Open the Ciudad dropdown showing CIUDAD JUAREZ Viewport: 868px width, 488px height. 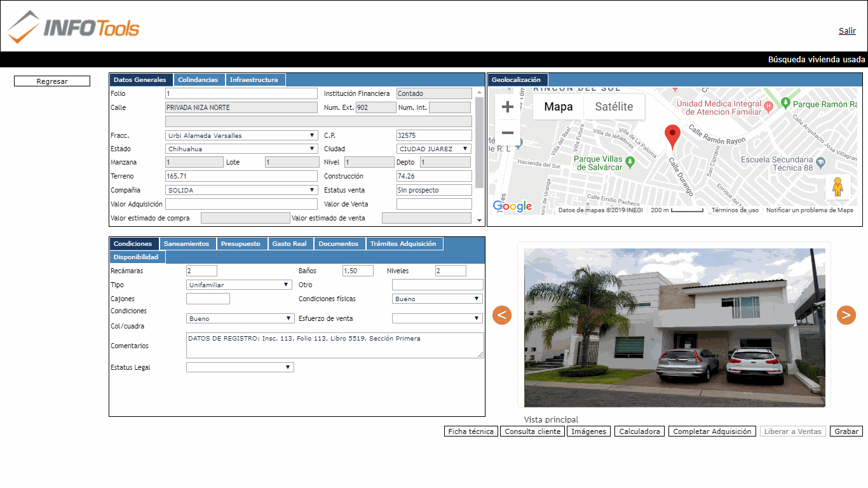434,149
